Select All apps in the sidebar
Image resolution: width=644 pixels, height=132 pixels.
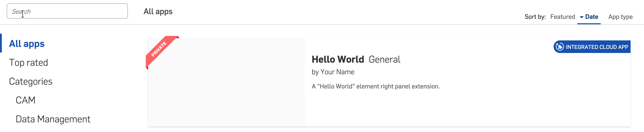click(27, 43)
